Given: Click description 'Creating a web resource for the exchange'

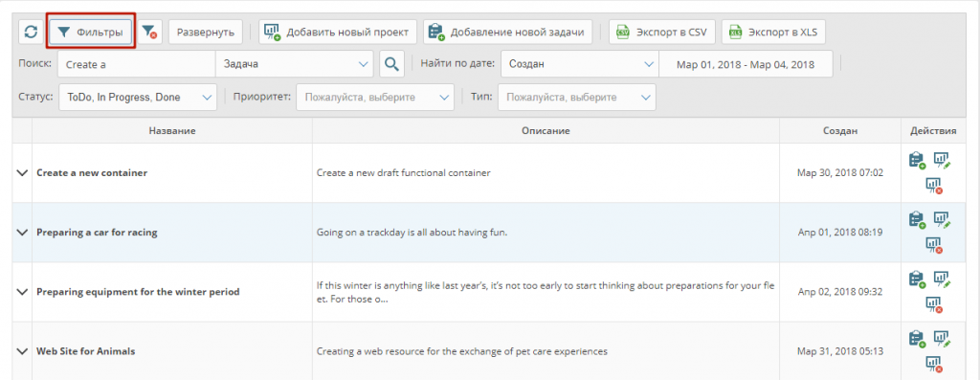Looking at the screenshot, I should pyautogui.click(x=462, y=351).
